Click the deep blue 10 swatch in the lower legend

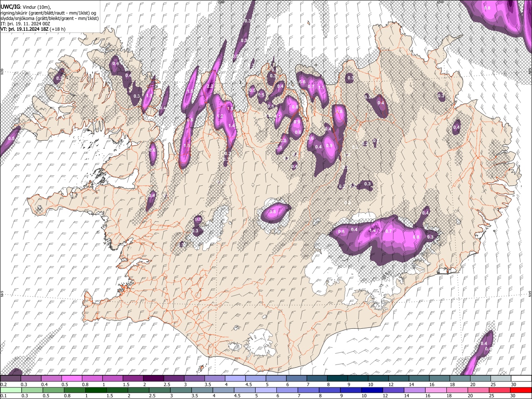coord(372,390)
